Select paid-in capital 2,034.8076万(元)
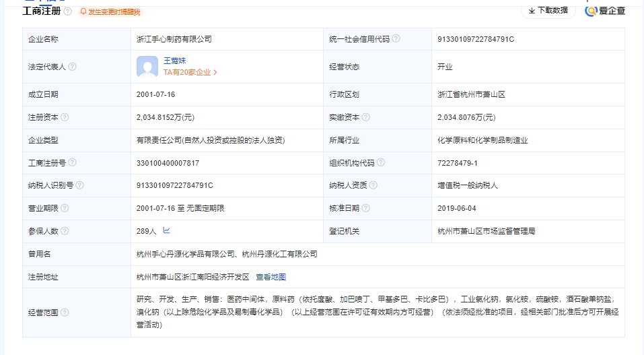The height and width of the screenshot is (355, 644). [466, 118]
